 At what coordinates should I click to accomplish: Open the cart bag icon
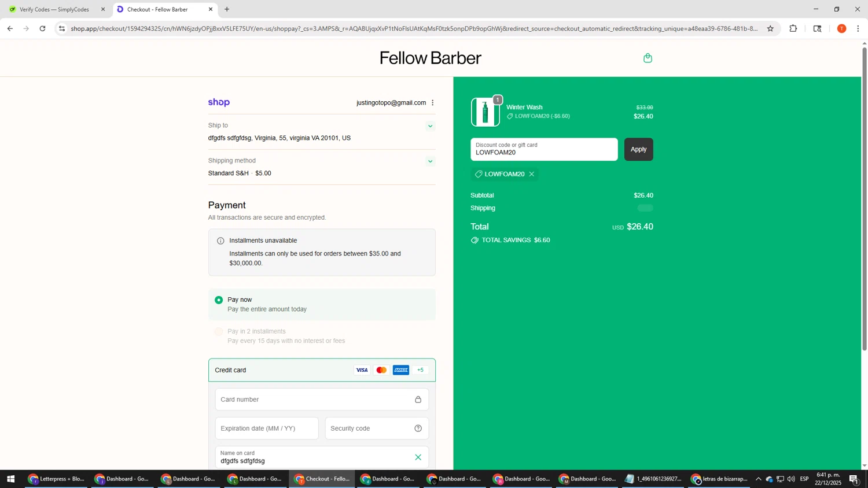coord(648,58)
